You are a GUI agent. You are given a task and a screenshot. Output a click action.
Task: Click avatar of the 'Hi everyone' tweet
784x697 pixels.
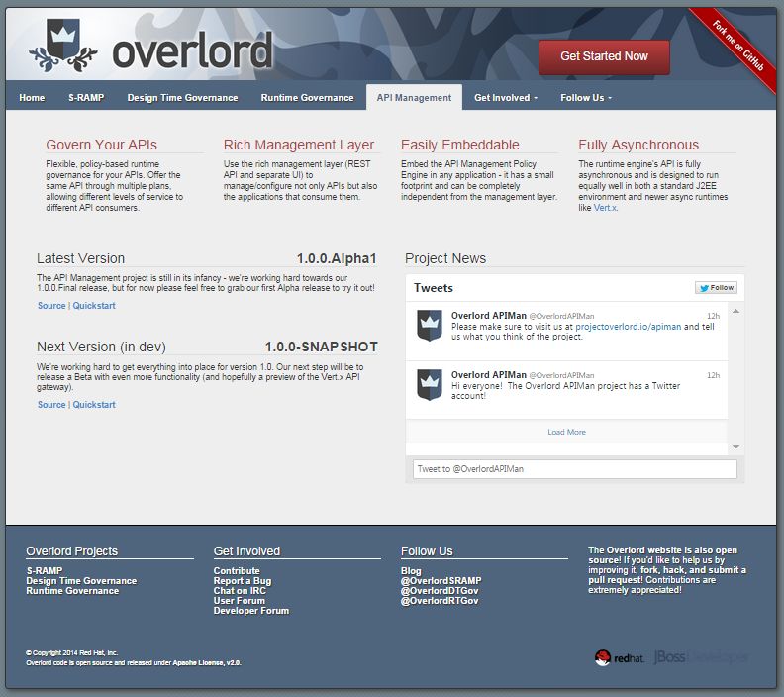tap(430, 384)
